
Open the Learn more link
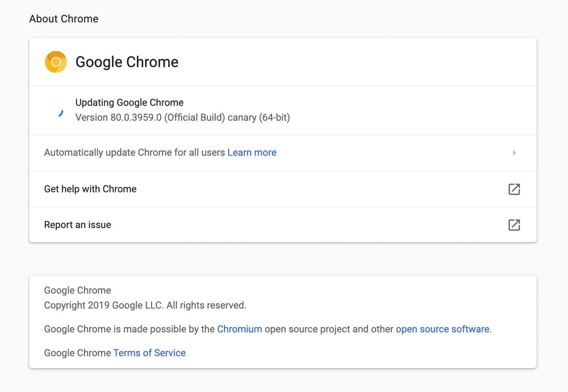pos(252,153)
